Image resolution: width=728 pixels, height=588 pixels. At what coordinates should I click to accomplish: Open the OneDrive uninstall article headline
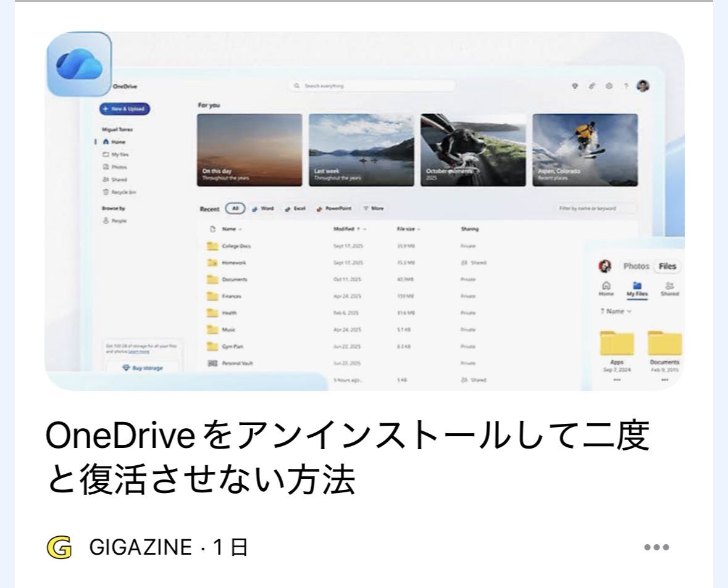(346, 460)
